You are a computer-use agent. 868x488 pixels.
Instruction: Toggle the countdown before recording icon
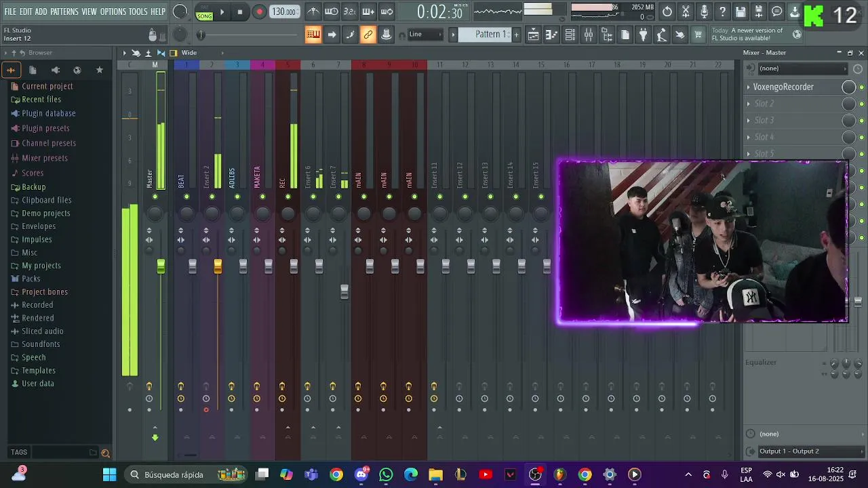click(349, 12)
